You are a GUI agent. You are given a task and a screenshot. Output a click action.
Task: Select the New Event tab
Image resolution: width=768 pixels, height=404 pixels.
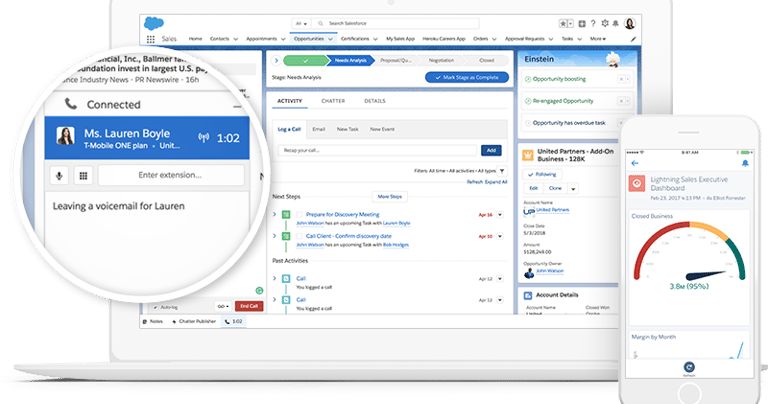[x=382, y=129]
